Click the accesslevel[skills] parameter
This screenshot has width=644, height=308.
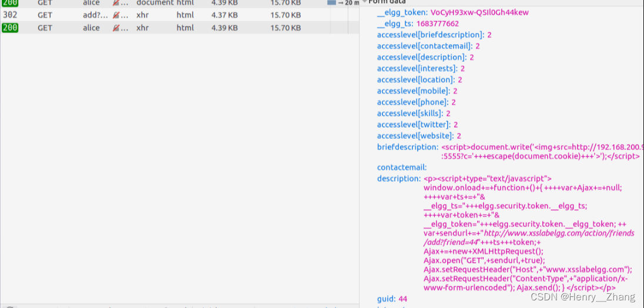pos(411,113)
